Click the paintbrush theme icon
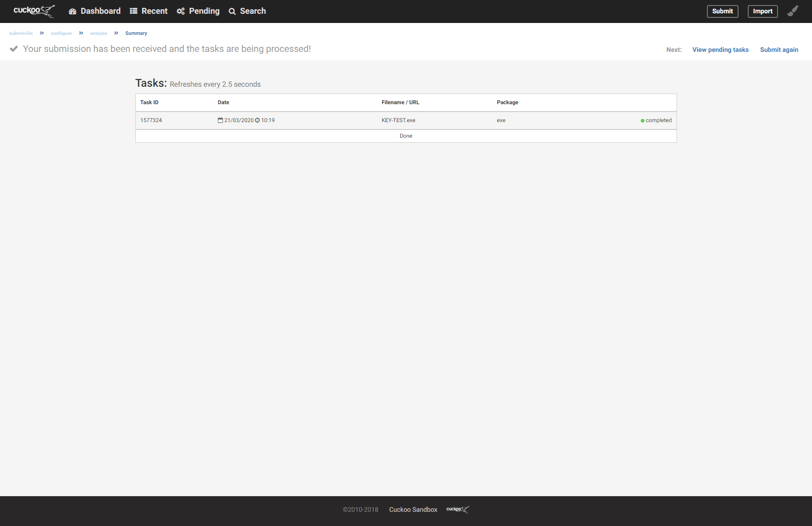Viewport: 812px width, 526px height. click(793, 11)
